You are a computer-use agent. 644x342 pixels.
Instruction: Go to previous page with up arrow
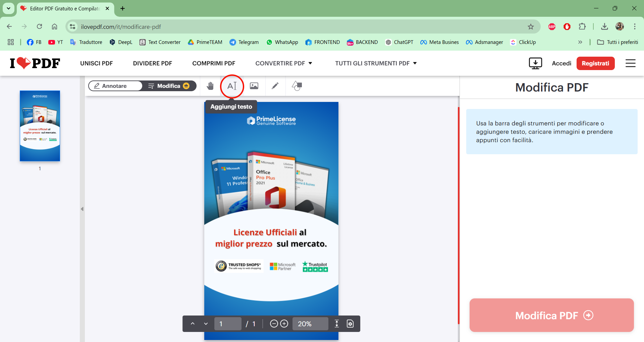193,324
